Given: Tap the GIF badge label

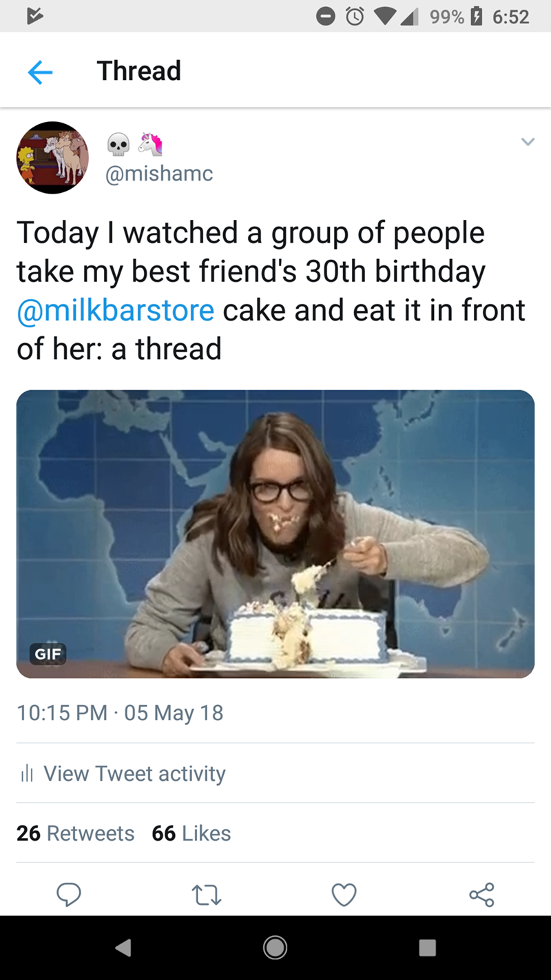Looking at the screenshot, I should pyautogui.click(x=48, y=653).
